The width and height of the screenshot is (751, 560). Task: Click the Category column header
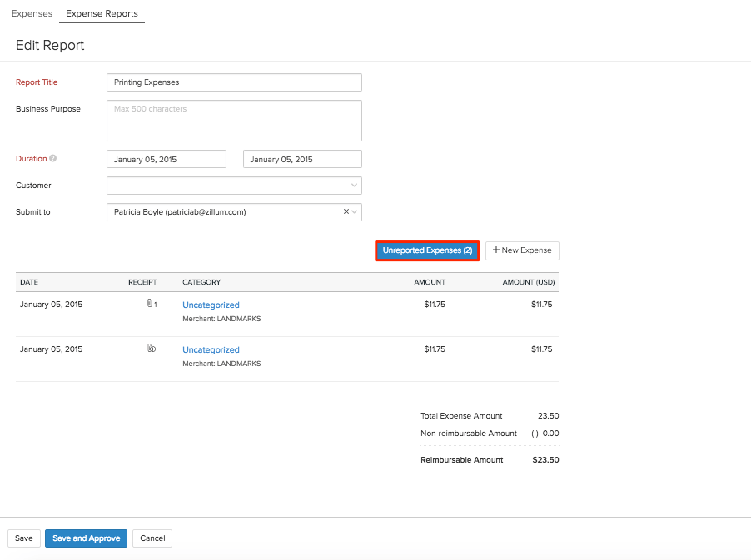click(x=201, y=282)
